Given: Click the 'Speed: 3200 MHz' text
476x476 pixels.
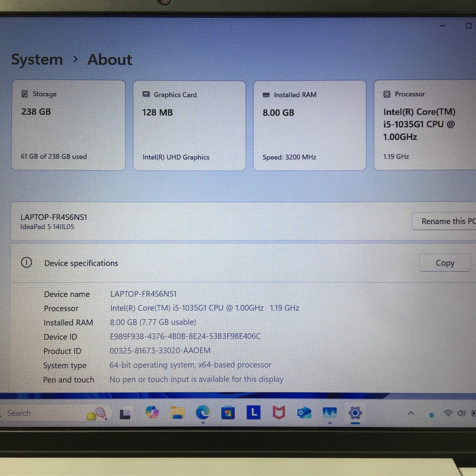Looking at the screenshot, I should click(289, 157).
